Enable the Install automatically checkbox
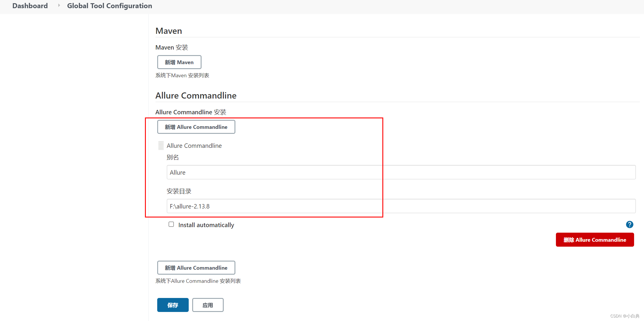This screenshot has width=644, height=321. coord(171,224)
